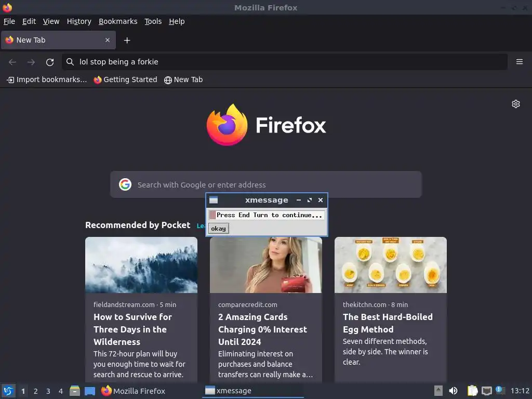Open the file manager taskbar icon

(75, 391)
